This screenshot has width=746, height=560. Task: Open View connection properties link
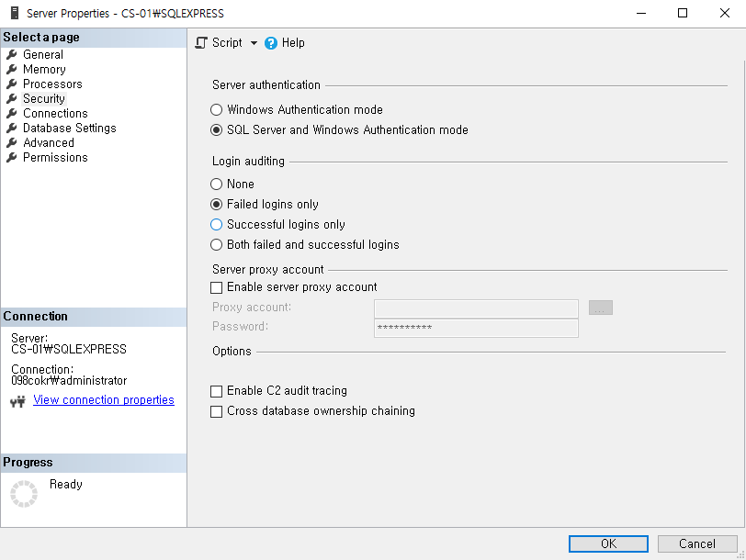click(x=103, y=400)
